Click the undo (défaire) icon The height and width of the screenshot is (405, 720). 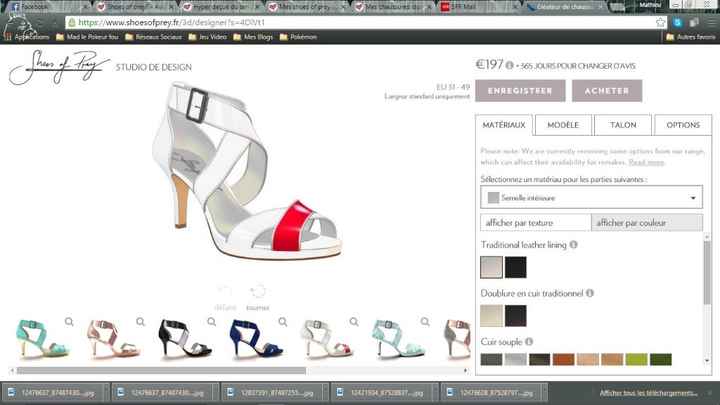pyautogui.click(x=226, y=292)
